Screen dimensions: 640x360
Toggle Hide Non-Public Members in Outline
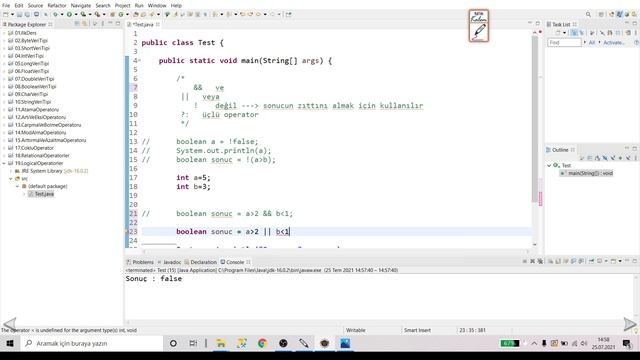(x=620, y=158)
